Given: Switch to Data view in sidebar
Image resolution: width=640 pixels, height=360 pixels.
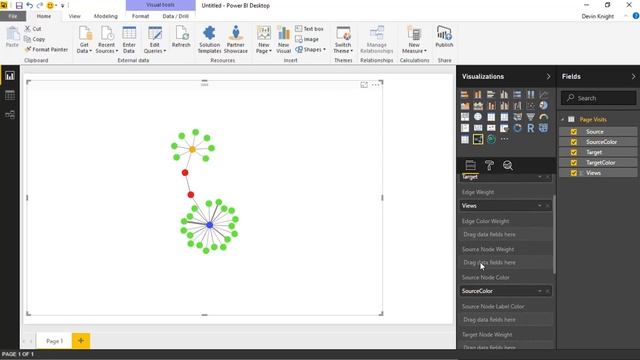Looking at the screenshot, I should [x=10, y=95].
